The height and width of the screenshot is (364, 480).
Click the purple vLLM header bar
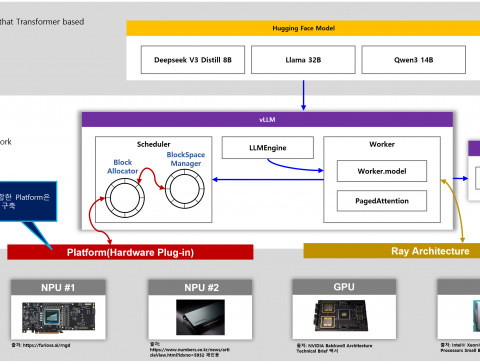click(x=267, y=119)
